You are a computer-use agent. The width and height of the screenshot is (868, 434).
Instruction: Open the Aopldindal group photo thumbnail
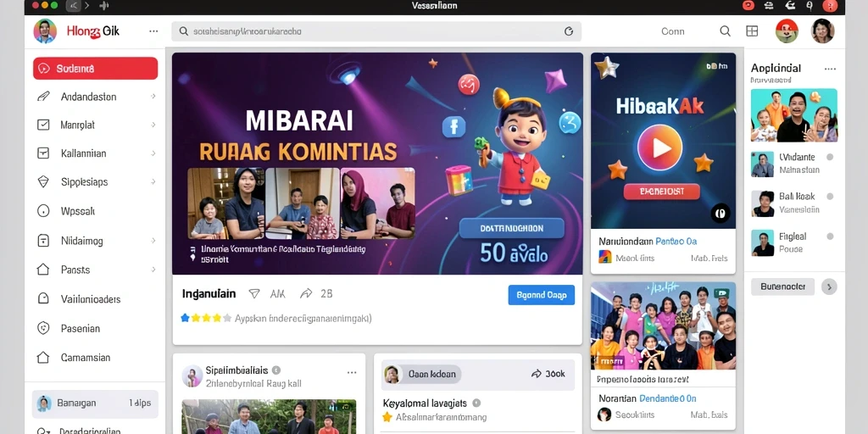tap(793, 115)
